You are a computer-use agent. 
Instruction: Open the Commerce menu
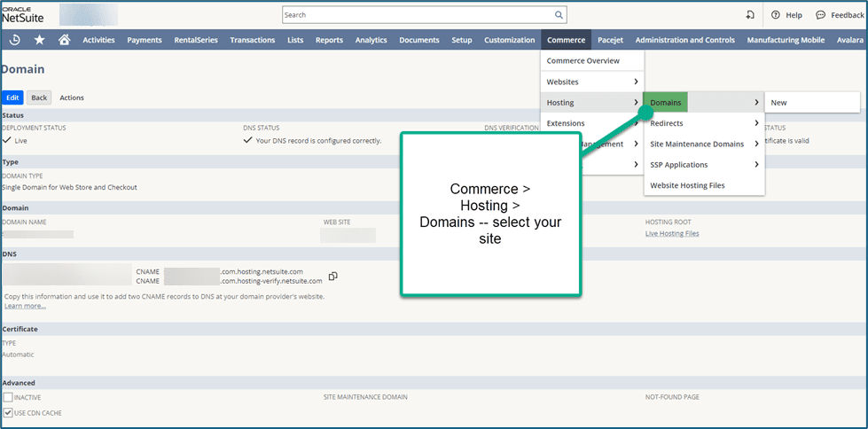tap(567, 40)
